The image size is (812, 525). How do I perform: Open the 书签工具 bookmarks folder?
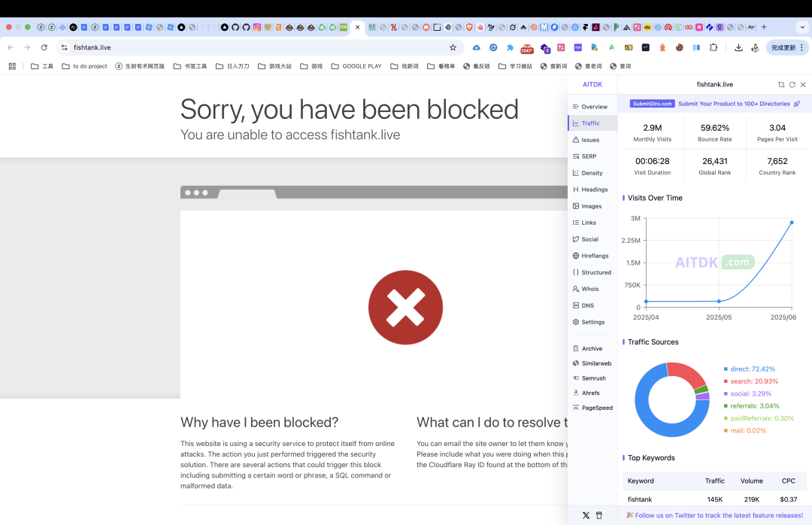click(x=190, y=66)
